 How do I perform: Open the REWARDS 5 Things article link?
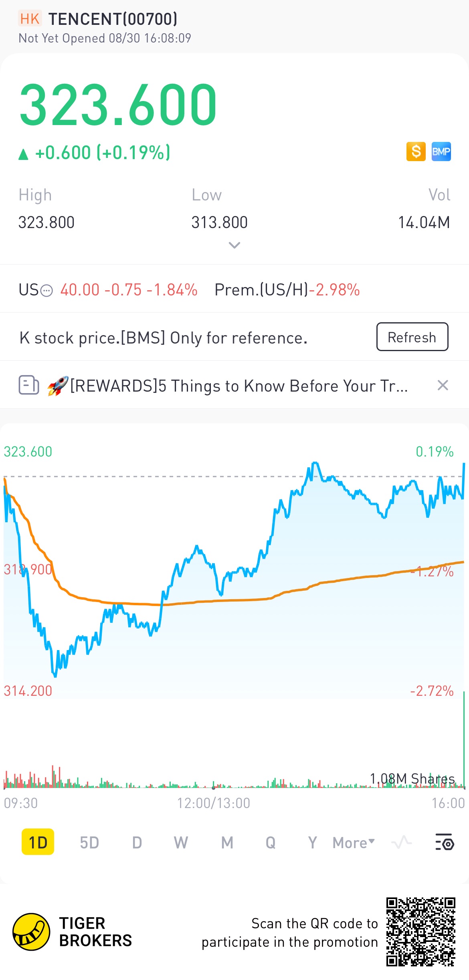pyautogui.click(x=239, y=386)
